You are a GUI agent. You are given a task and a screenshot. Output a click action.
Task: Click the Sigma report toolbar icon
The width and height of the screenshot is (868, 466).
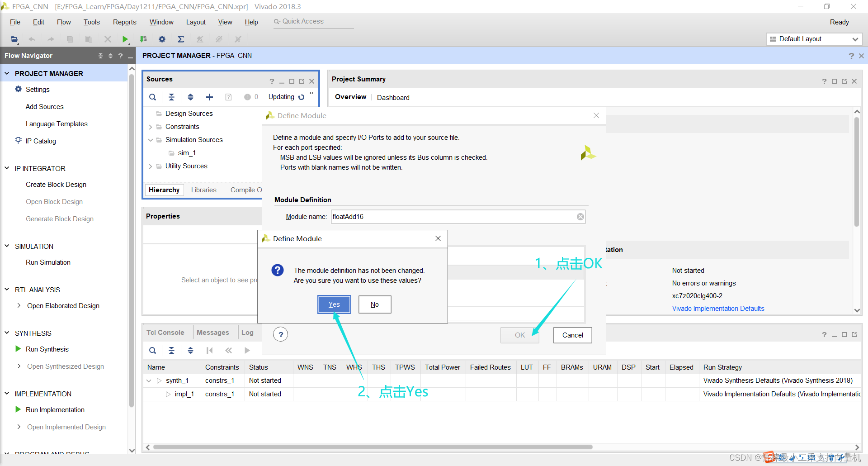click(x=181, y=39)
